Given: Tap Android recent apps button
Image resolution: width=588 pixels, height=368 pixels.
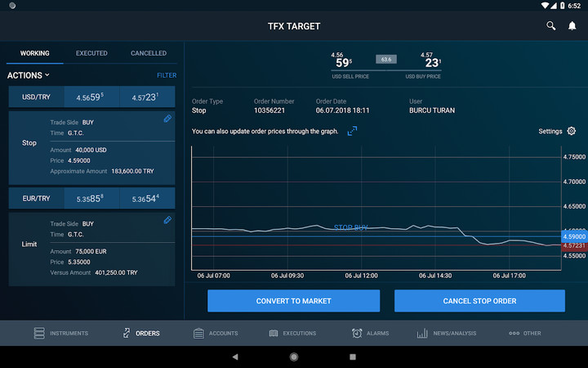Looking at the screenshot, I should (353, 357).
